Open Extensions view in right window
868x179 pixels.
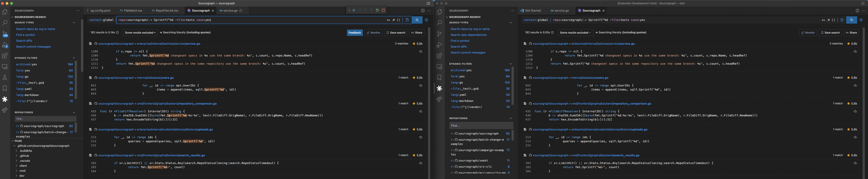pos(439,56)
